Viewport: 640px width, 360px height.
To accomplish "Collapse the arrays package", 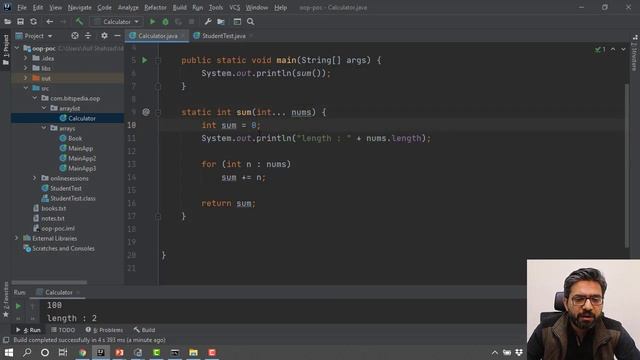I will point(44,128).
